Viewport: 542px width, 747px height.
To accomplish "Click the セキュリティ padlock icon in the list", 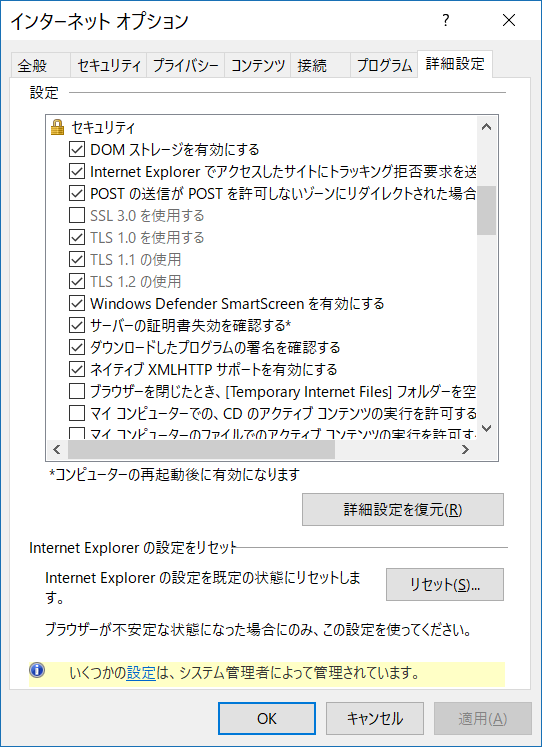I will click(x=57, y=127).
